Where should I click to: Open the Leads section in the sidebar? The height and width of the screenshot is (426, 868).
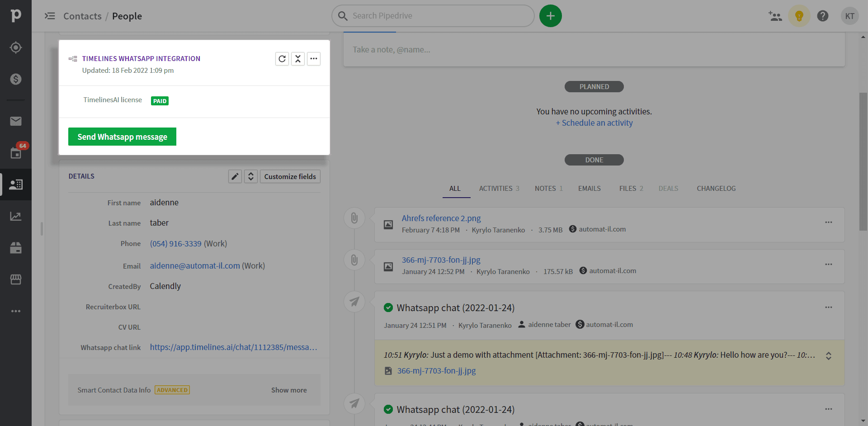[x=16, y=47]
